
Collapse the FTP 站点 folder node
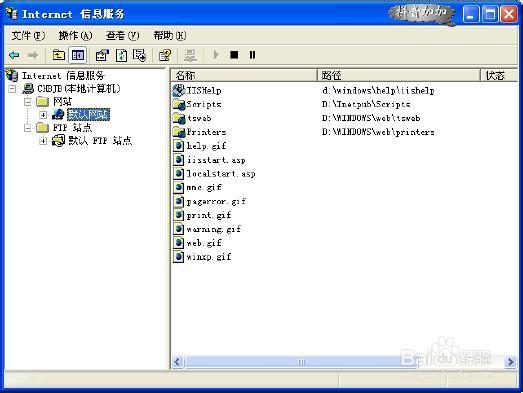point(27,128)
